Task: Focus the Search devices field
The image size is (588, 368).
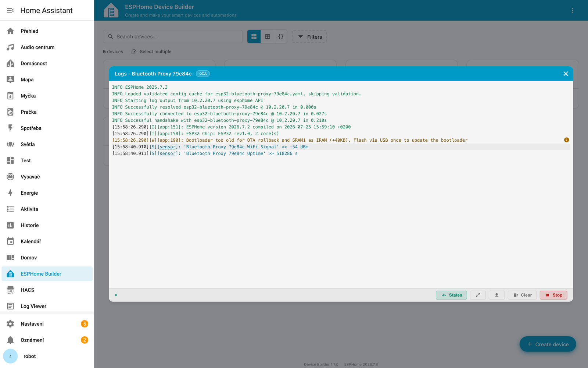Action: coord(173,36)
